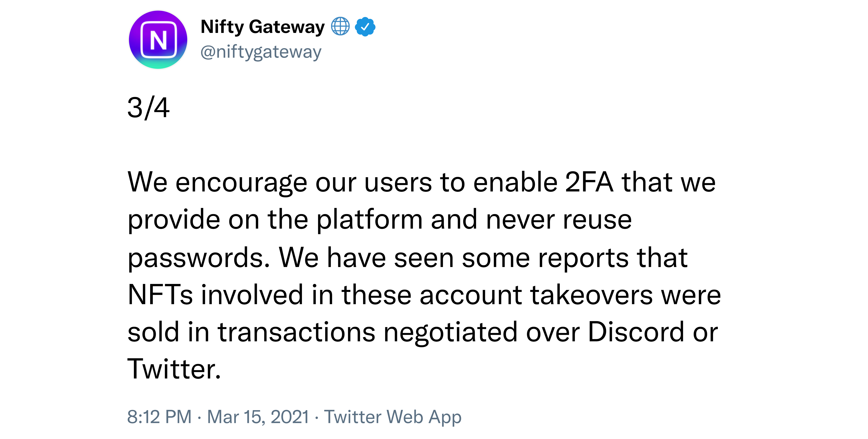Click the Nifty Gateway display name
Viewport: 868px width, 439px height.
(x=263, y=27)
